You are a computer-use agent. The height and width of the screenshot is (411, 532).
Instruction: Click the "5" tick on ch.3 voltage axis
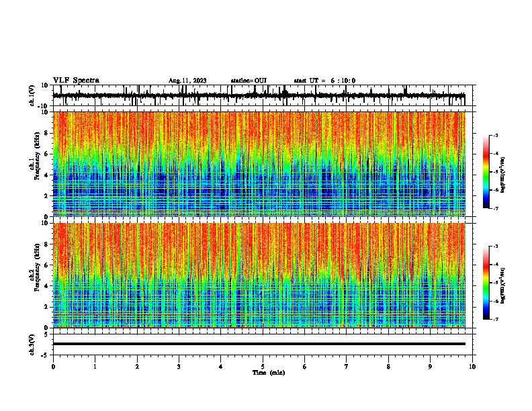(x=46, y=334)
